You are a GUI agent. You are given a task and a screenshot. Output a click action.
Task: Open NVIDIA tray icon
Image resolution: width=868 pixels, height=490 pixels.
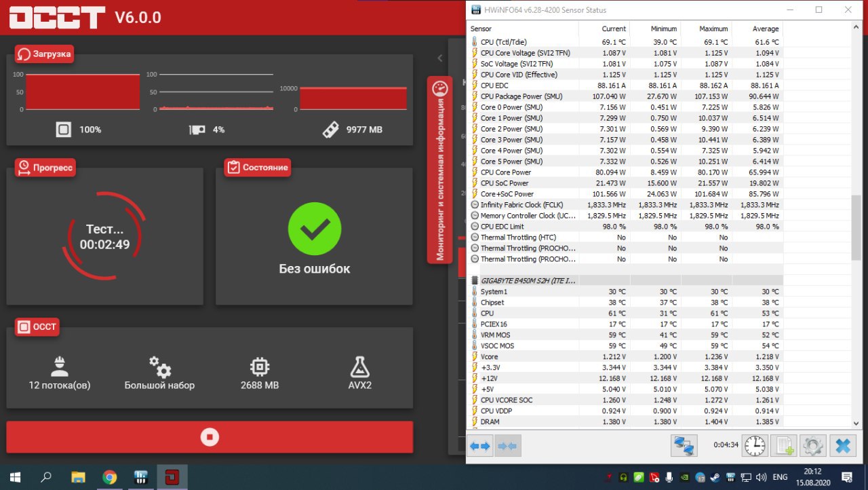click(686, 478)
